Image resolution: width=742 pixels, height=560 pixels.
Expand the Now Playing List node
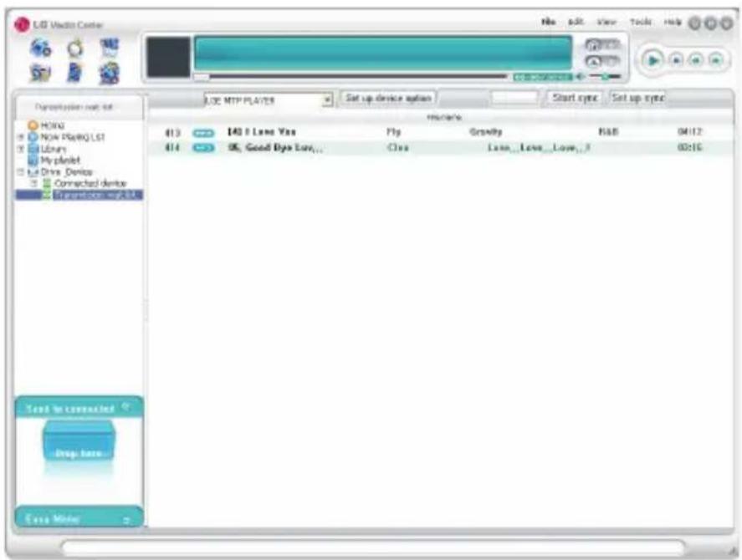pos(20,137)
